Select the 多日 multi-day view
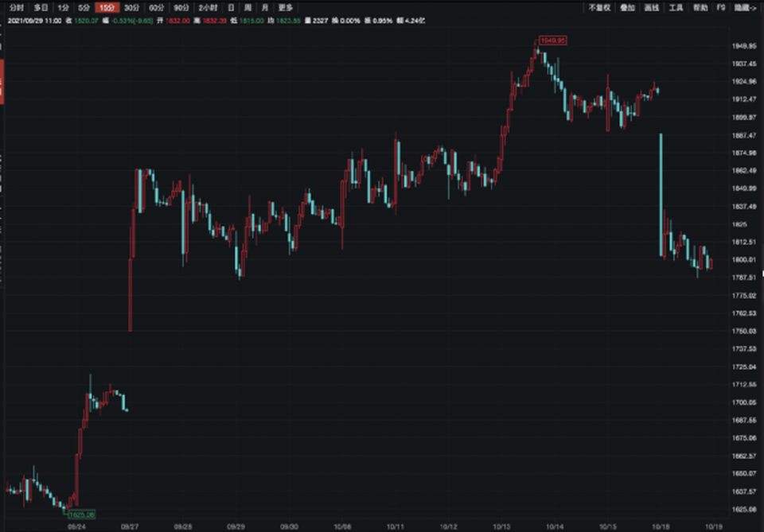Image resolution: width=764 pixels, height=532 pixels. [x=41, y=8]
